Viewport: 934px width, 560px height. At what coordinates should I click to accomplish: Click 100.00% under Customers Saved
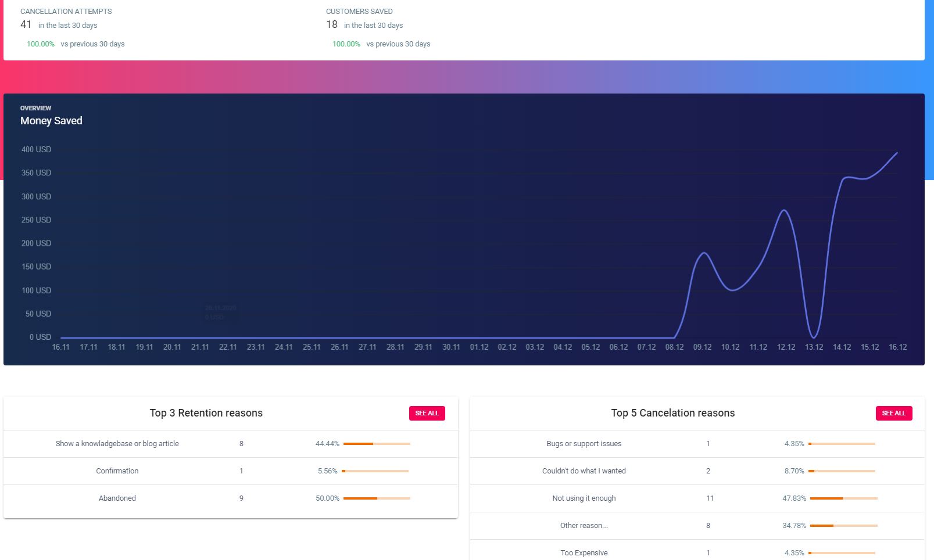click(346, 44)
